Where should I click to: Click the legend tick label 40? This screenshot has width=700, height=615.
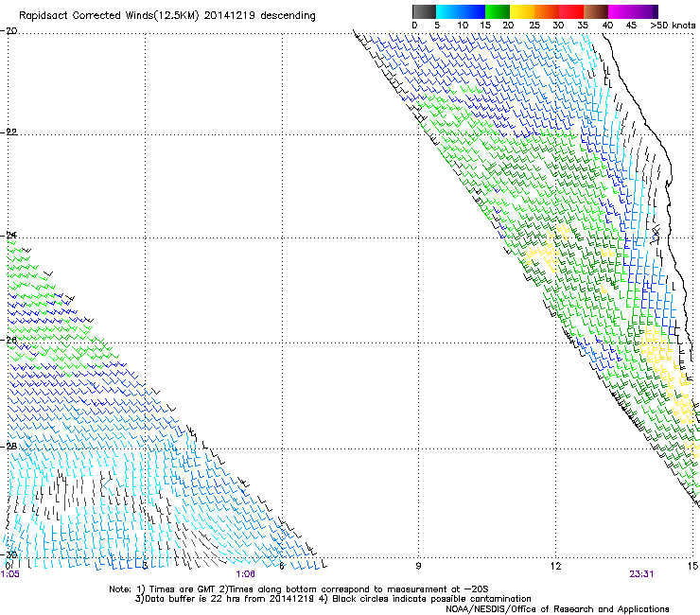point(607,26)
